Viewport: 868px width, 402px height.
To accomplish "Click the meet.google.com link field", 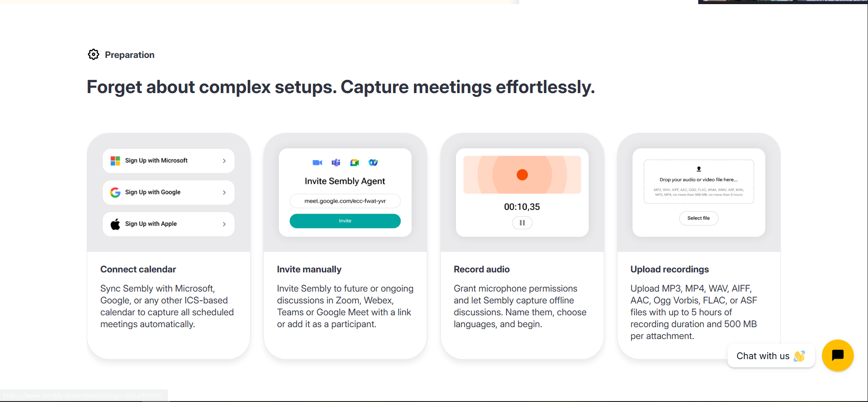I will click(x=345, y=201).
